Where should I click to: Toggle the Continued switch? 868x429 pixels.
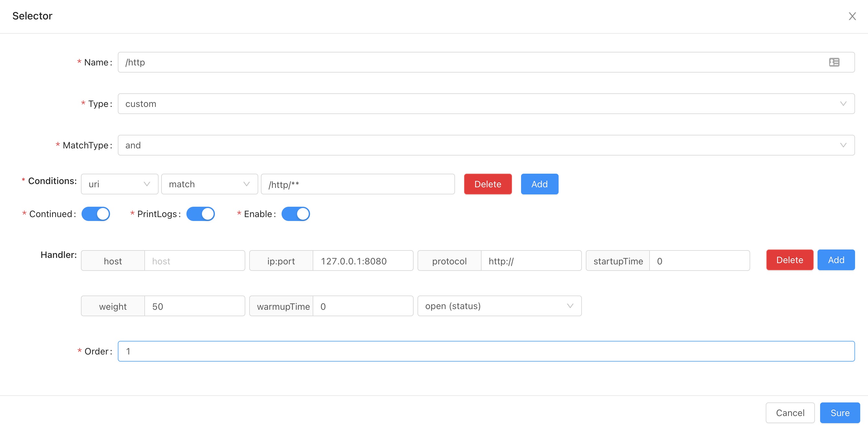(96, 214)
